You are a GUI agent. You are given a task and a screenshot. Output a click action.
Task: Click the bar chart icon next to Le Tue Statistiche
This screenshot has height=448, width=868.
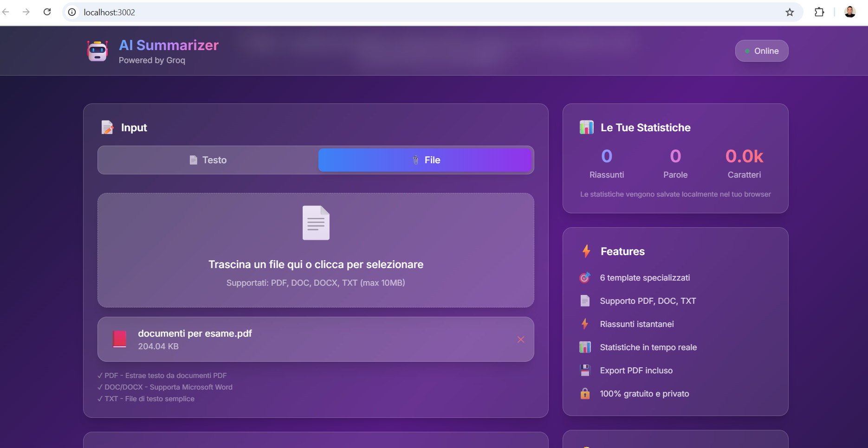(586, 127)
